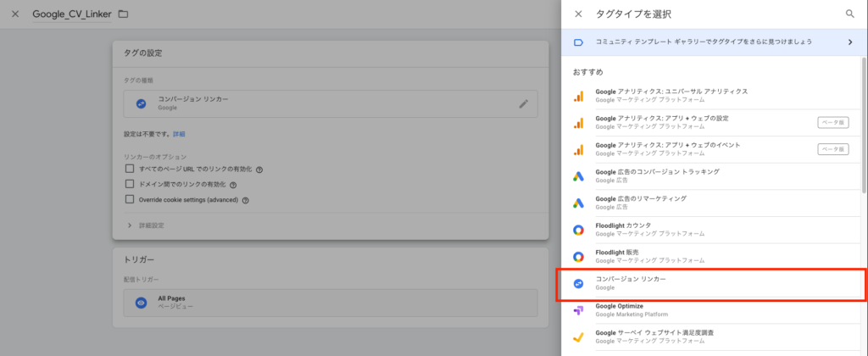This screenshot has width=868, height=356.
Task: Click help icon beside Override cookie settings
Action: pos(245,200)
